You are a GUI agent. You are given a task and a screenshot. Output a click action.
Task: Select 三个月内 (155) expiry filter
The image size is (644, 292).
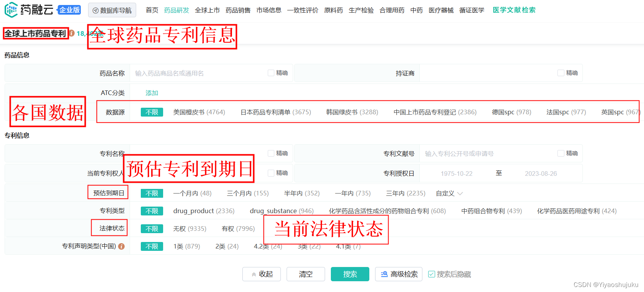pos(248,193)
